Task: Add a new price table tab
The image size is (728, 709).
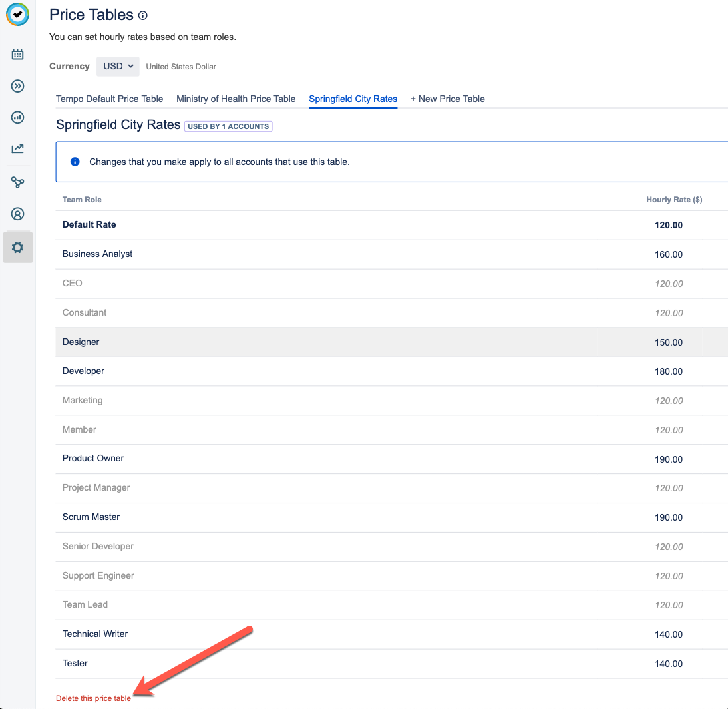Action: point(447,99)
